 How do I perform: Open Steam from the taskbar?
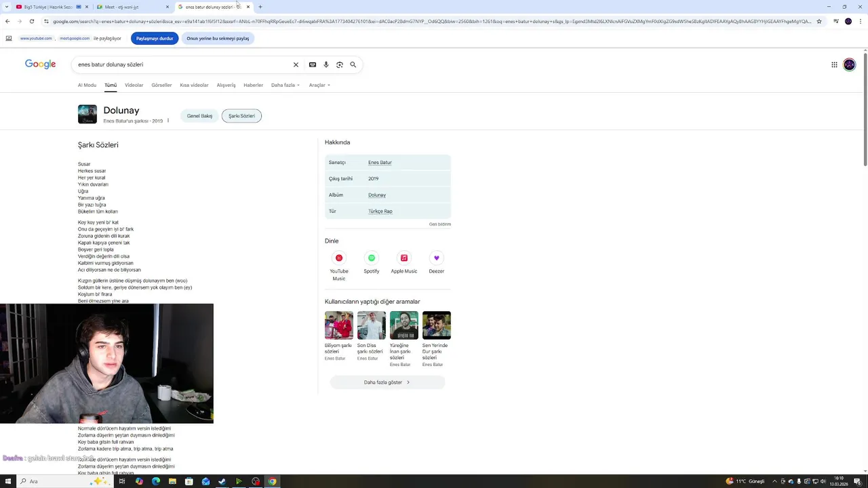[x=222, y=481]
